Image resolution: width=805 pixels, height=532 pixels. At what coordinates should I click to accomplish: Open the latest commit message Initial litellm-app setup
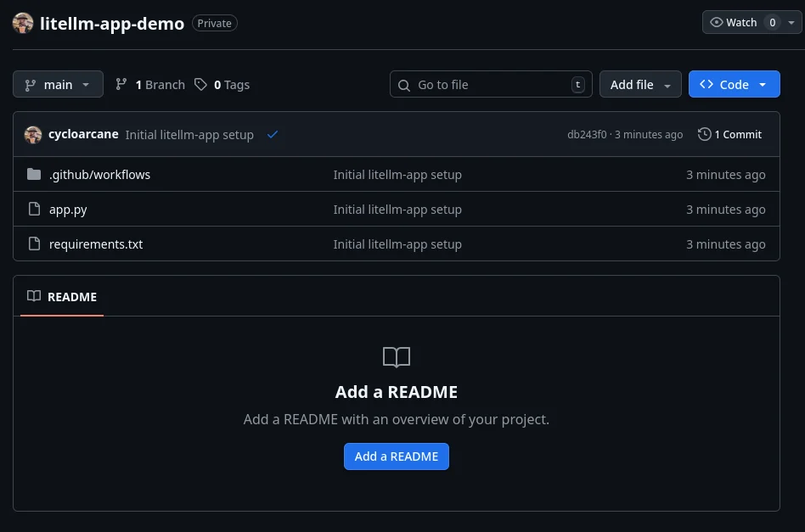tap(189, 134)
